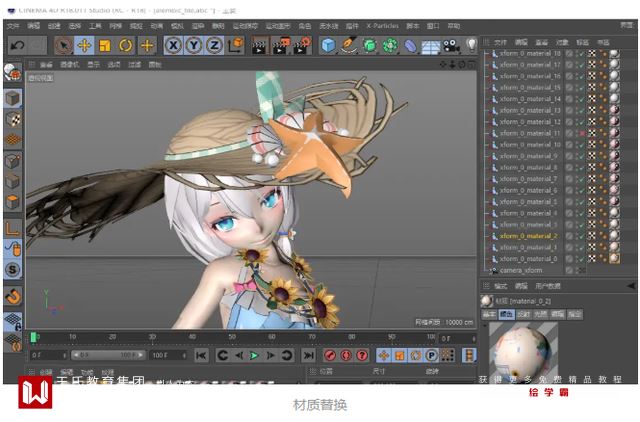Viewport: 640px width, 422px height.
Task: Open X-Particles menu in menu bar
Action: [x=382, y=26]
